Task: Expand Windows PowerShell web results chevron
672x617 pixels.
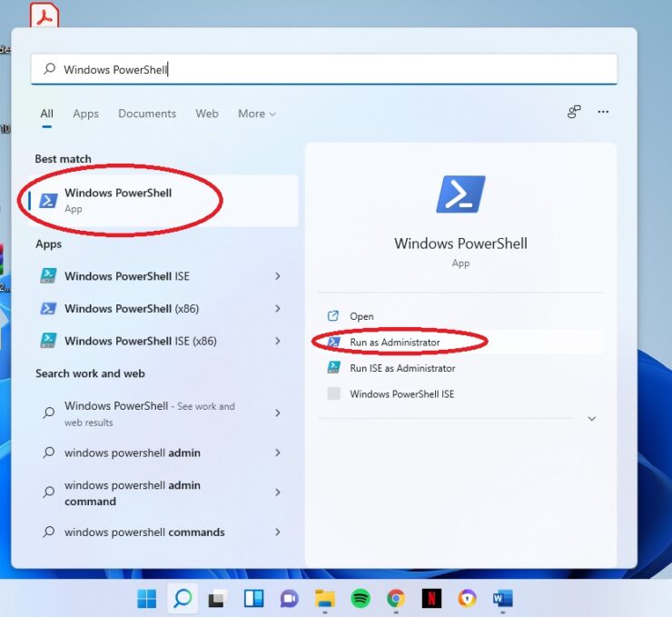Action: [278, 413]
